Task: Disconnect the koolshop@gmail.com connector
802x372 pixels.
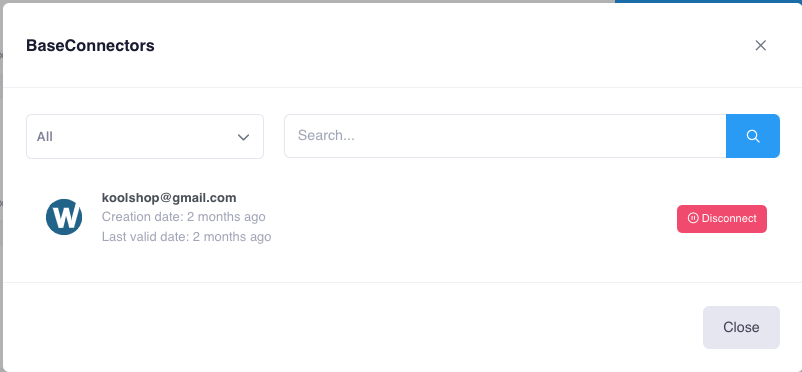Action: 722,219
